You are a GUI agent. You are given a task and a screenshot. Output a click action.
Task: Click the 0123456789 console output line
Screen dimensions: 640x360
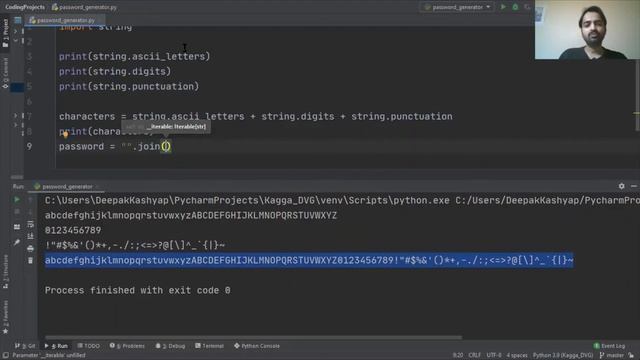[73, 230]
